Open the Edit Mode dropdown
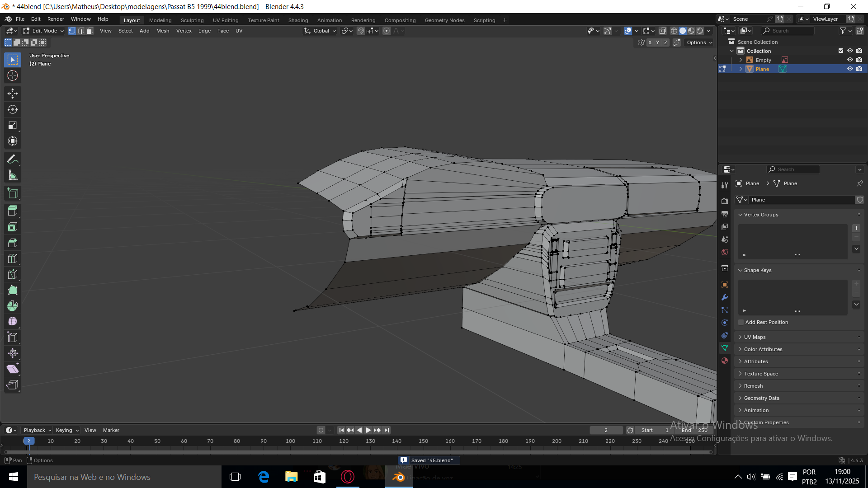 [44, 31]
